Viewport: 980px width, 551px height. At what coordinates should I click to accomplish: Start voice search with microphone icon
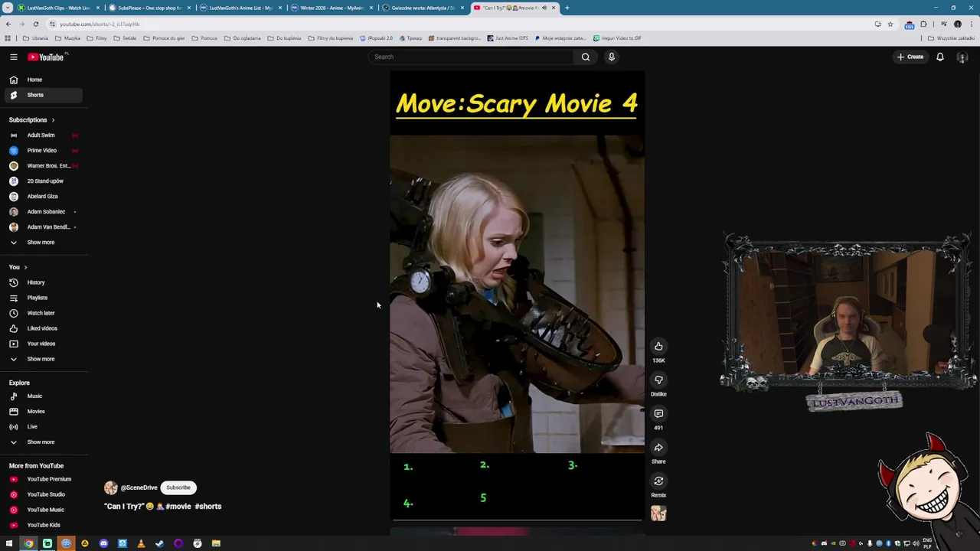point(612,57)
